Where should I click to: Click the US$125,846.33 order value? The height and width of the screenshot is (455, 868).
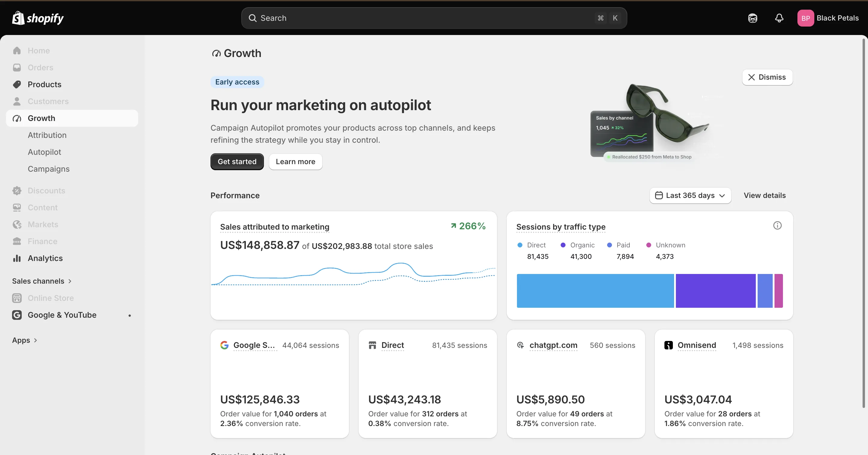click(260, 399)
